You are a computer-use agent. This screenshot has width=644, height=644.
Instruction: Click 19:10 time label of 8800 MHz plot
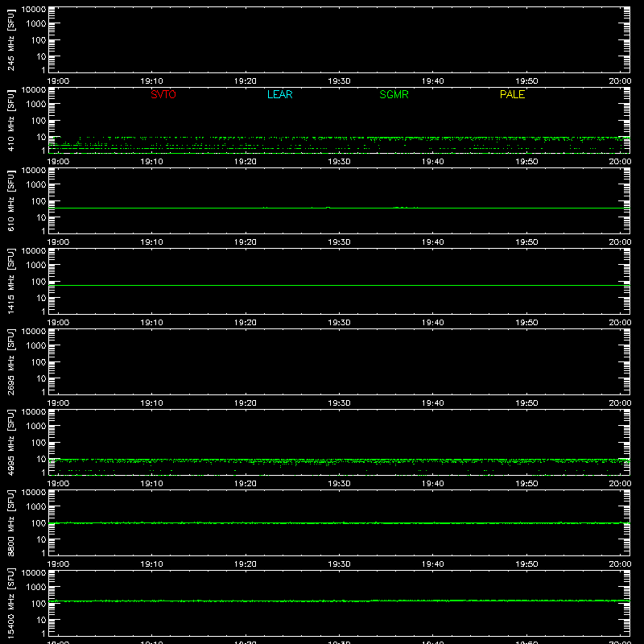[151, 564]
